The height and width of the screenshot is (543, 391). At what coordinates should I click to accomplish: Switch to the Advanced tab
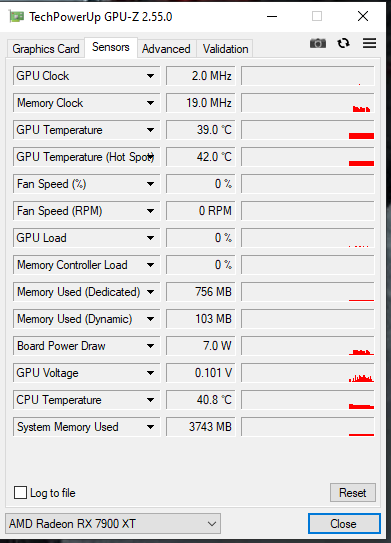[x=166, y=49]
